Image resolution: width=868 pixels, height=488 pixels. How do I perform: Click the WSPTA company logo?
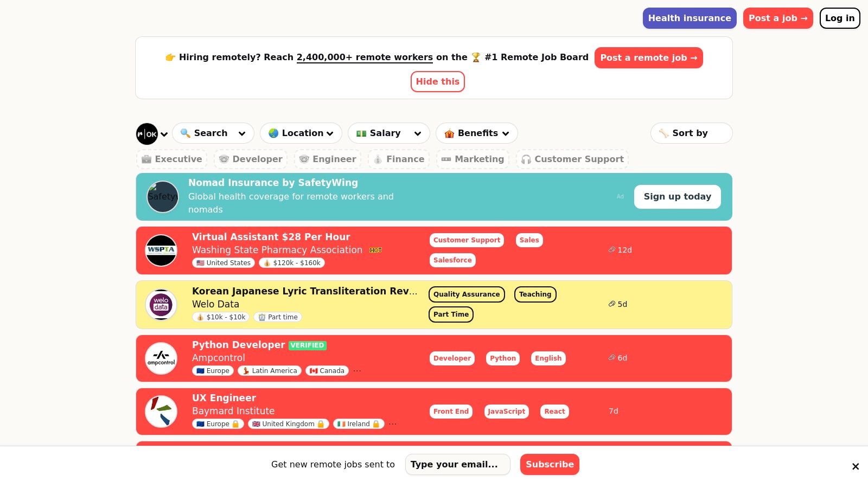(x=161, y=251)
